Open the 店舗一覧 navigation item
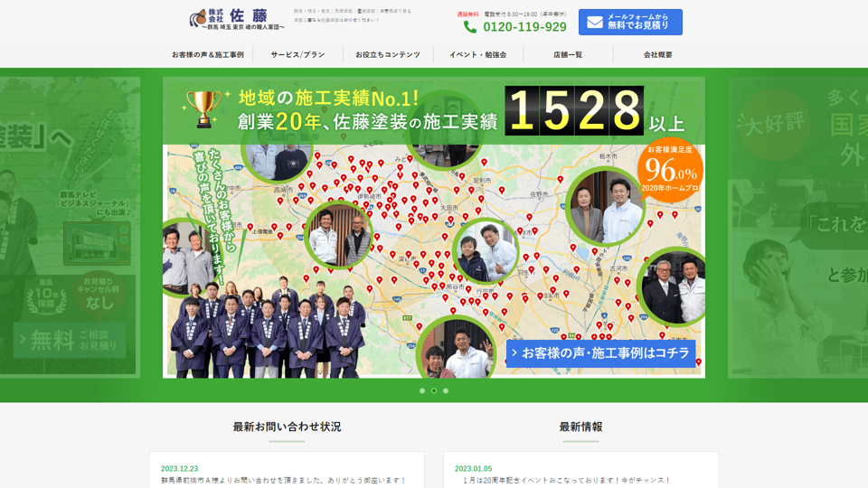868x488 pixels. [568, 55]
